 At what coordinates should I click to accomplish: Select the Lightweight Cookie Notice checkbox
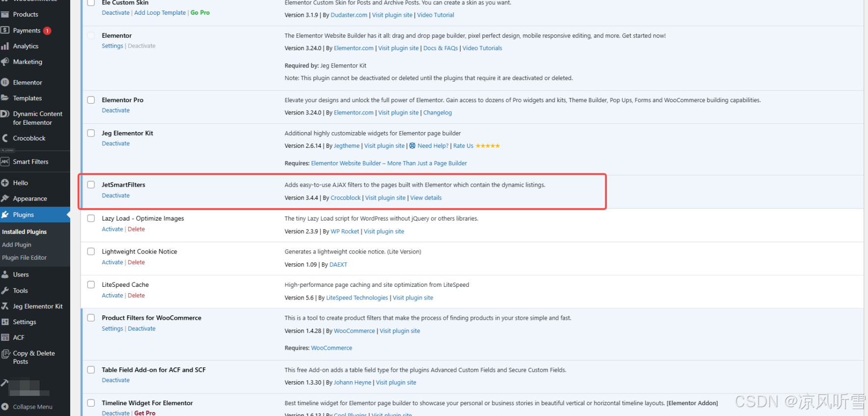[91, 251]
